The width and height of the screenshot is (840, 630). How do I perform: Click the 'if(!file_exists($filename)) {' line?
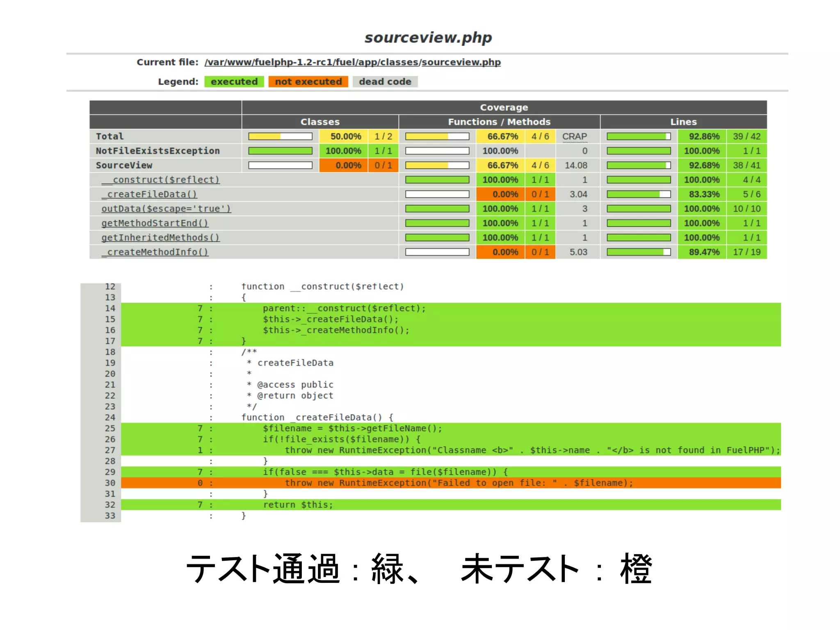pos(451,439)
